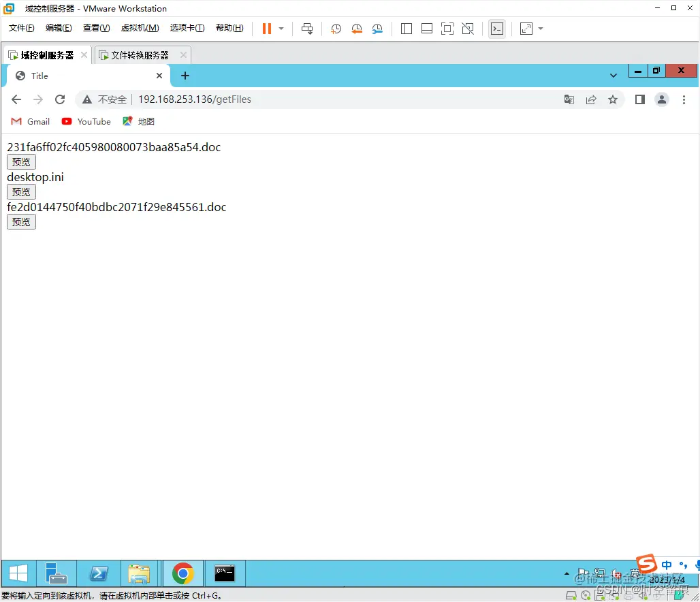Switch to the 文件转换服务器 VM tab

(x=140, y=55)
